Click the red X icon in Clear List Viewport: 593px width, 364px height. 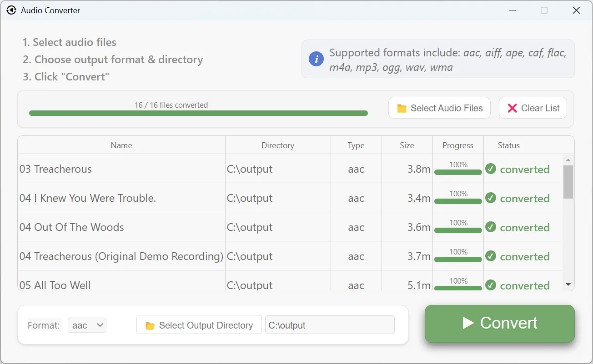pyautogui.click(x=512, y=108)
